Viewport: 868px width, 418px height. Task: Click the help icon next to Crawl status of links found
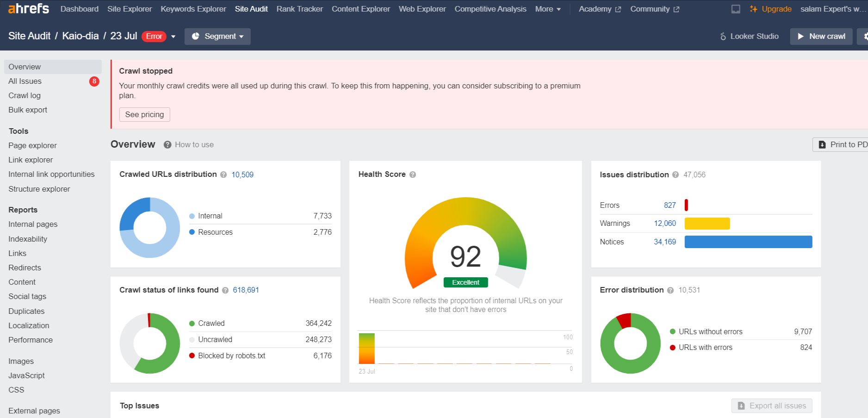point(225,290)
